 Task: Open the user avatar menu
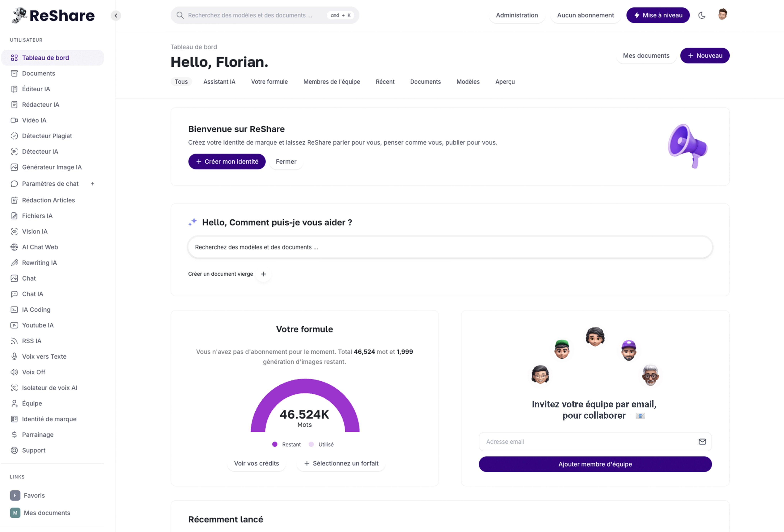[722, 15]
